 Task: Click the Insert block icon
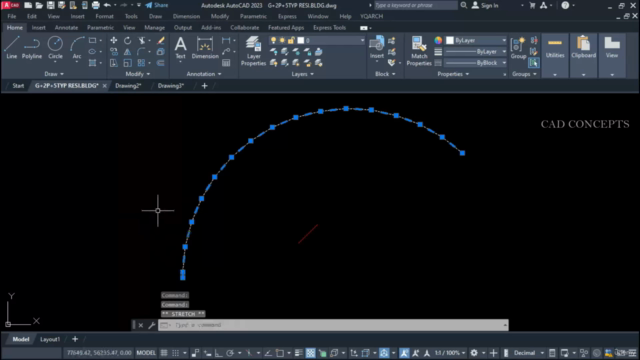(x=377, y=47)
